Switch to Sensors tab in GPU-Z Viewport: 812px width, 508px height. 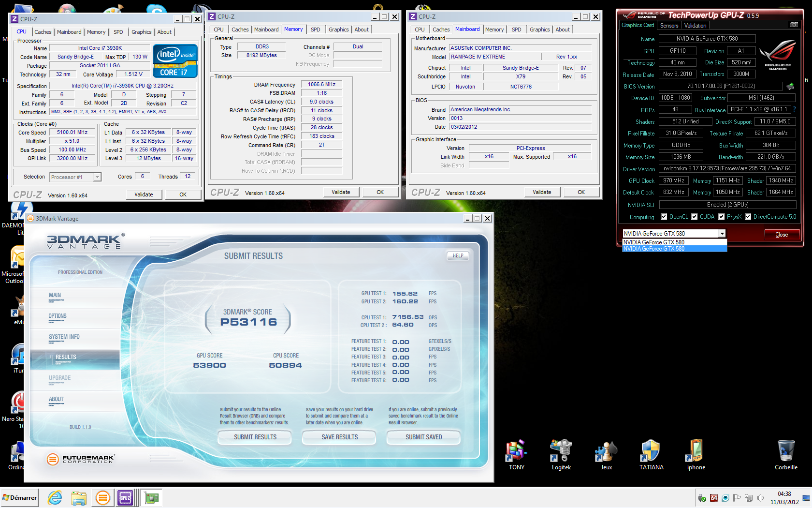[669, 26]
